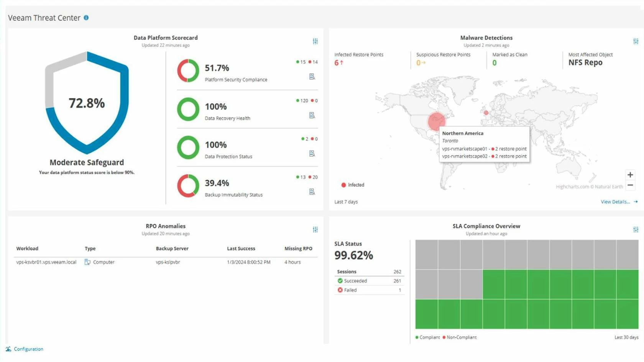
Task: Toggle the Infected legend item on map
Action: tap(353, 185)
